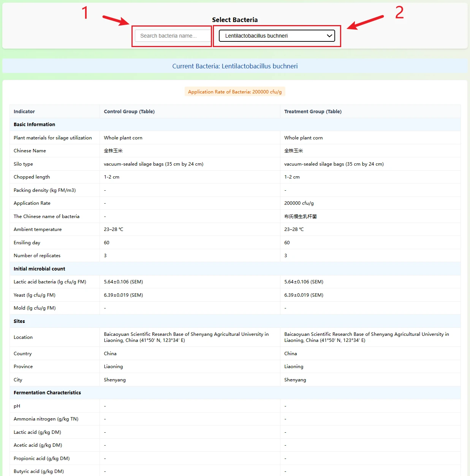Click the Initial microbial count section row
The height and width of the screenshot is (476, 470).
(x=40, y=269)
